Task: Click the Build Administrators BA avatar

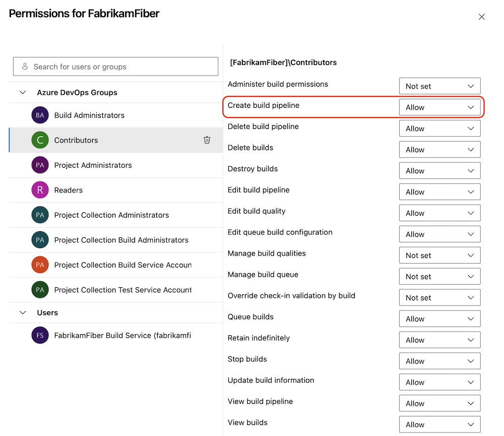Action: 40,115
